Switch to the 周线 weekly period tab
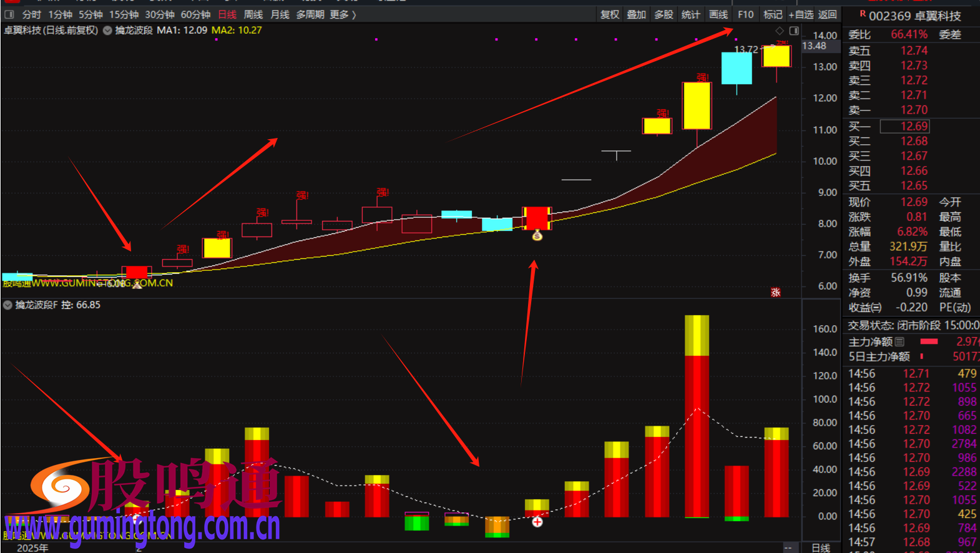The height and width of the screenshot is (553, 980). click(x=253, y=14)
